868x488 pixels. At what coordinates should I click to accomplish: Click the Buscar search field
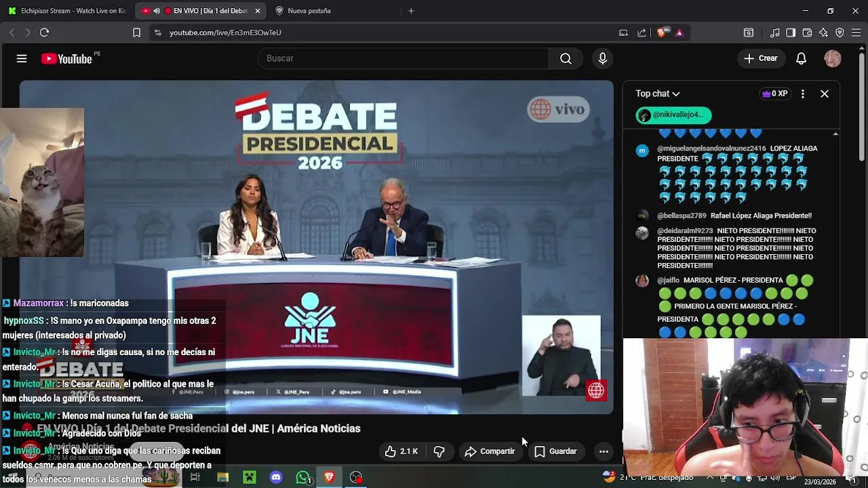coord(403,58)
